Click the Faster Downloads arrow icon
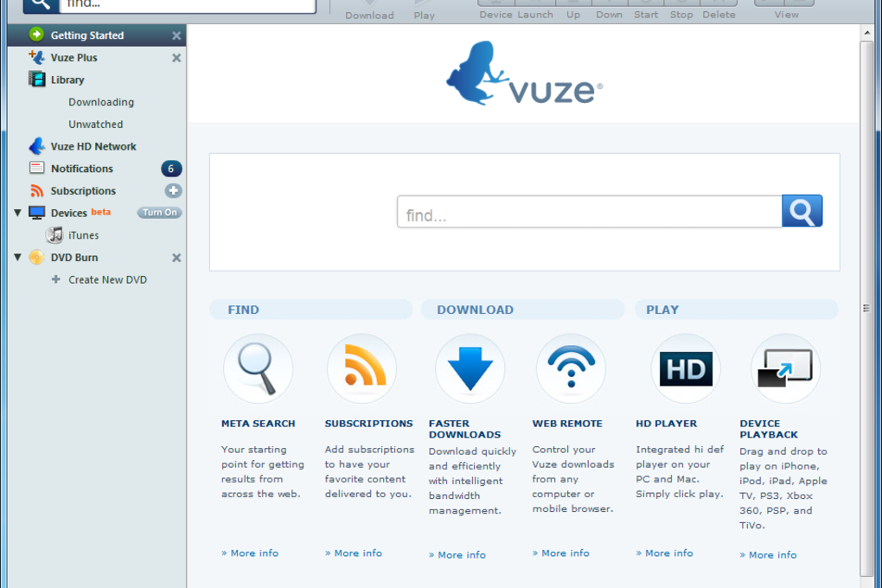This screenshot has height=588, width=882. 470,368
